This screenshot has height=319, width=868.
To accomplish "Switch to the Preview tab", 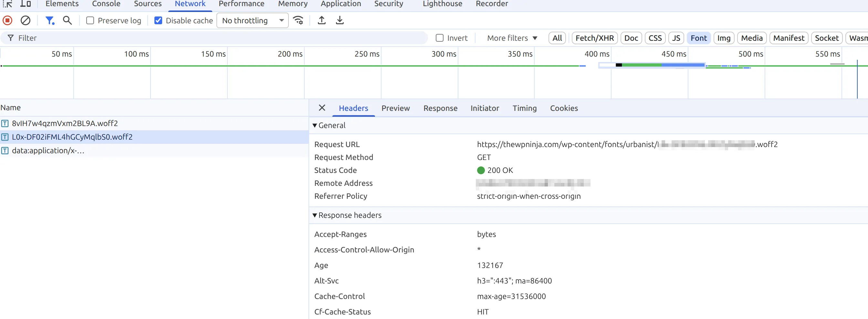I will coord(396,108).
